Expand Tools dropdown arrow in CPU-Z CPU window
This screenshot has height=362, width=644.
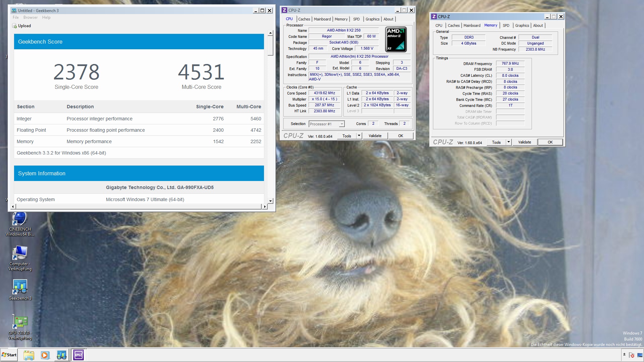click(359, 136)
